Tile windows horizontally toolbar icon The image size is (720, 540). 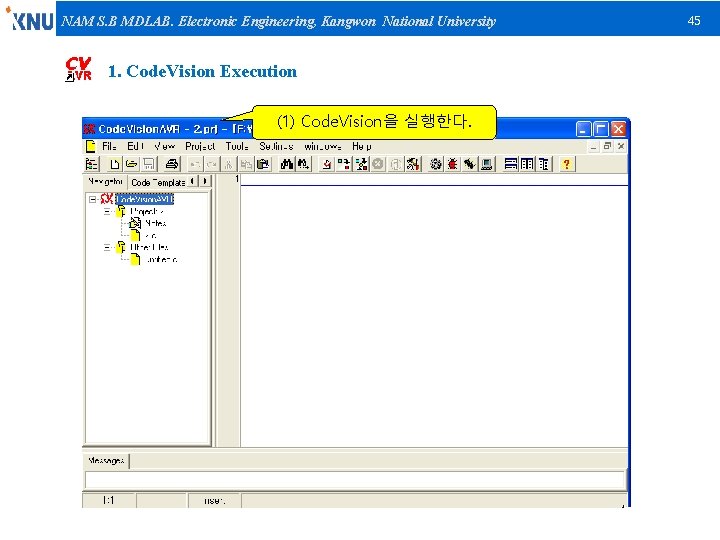point(511,164)
